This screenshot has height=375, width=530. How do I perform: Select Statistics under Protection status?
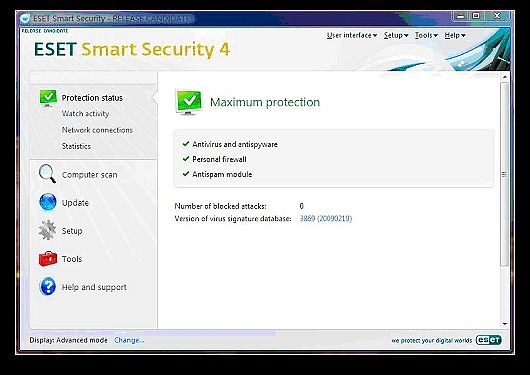click(76, 146)
